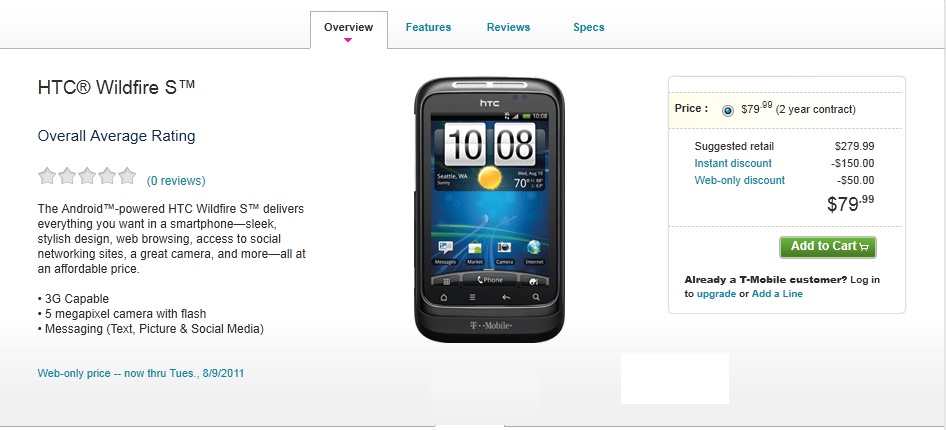Click the fifth rating star
The height and width of the screenshot is (430, 946).
[127, 176]
